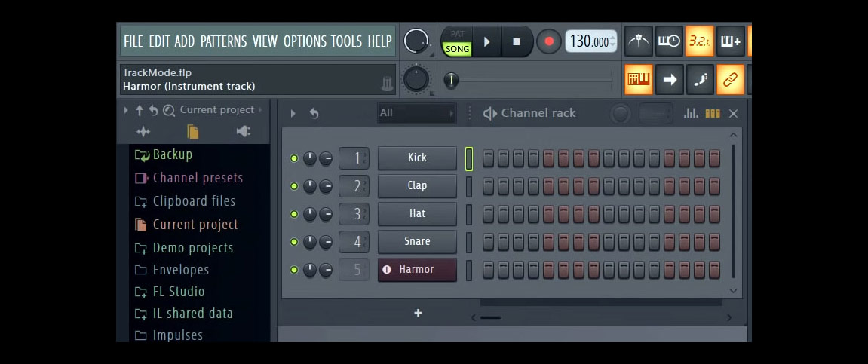This screenshot has height=364, width=868.
Task: Mute the Kick channel green light
Action: [x=294, y=158]
